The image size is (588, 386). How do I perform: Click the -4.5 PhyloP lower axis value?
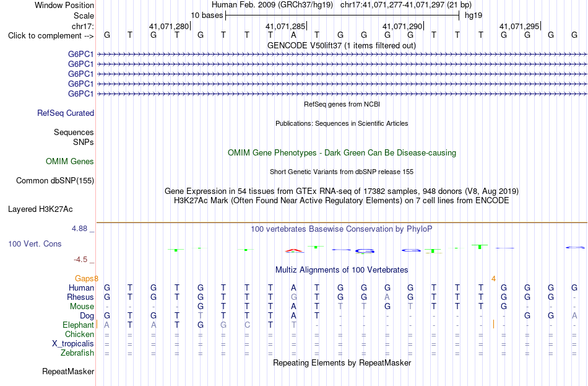[80, 260]
